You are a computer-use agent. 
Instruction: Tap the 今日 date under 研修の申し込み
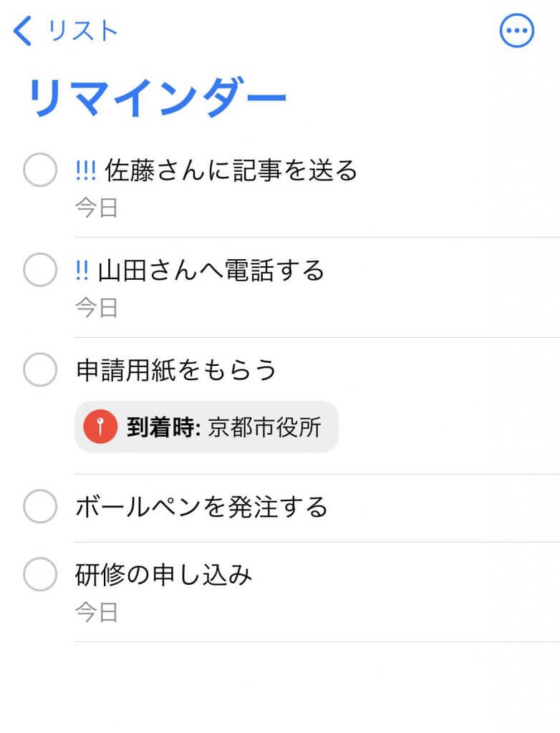coord(96,613)
